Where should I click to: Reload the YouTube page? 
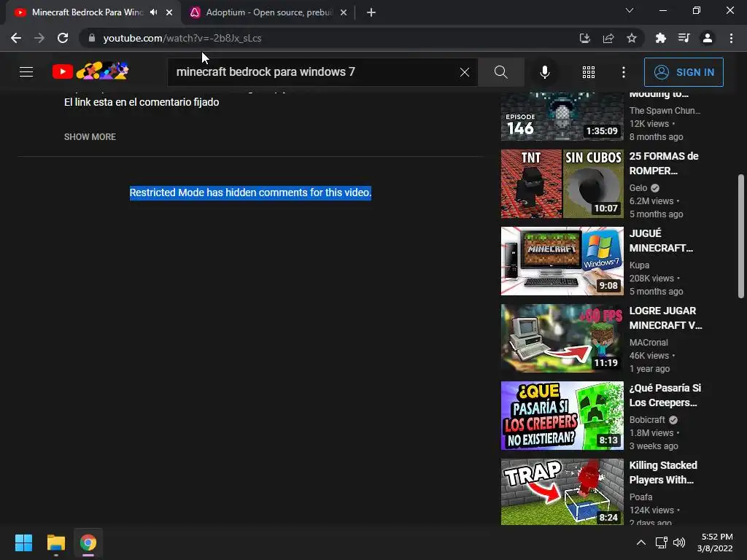63,38
